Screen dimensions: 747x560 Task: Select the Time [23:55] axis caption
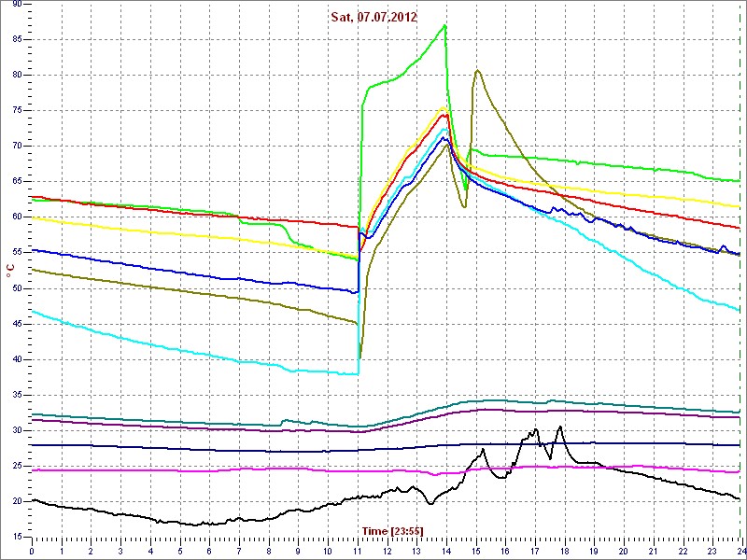pyautogui.click(x=392, y=531)
